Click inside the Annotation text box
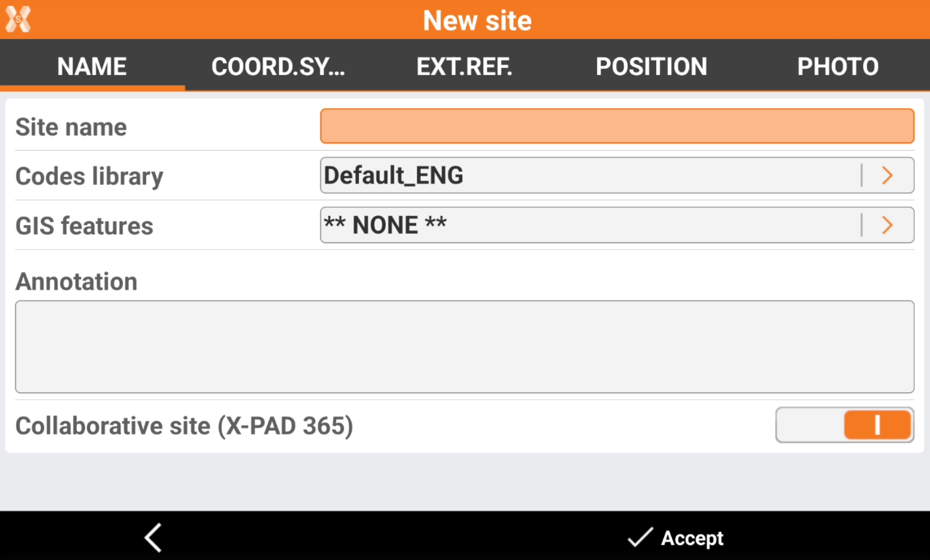 point(464,346)
